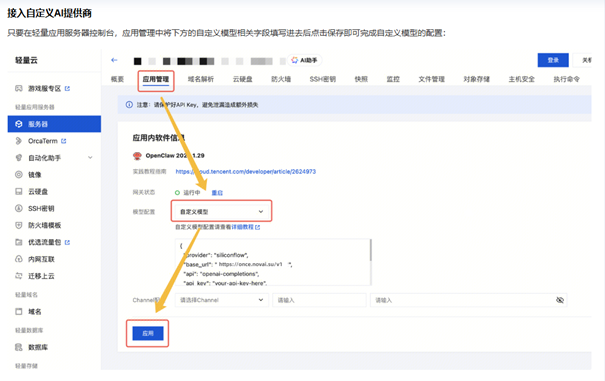Screen dimensions: 605x381
Task: Click the 域名 sidebar icon
Action: click(x=19, y=311)
